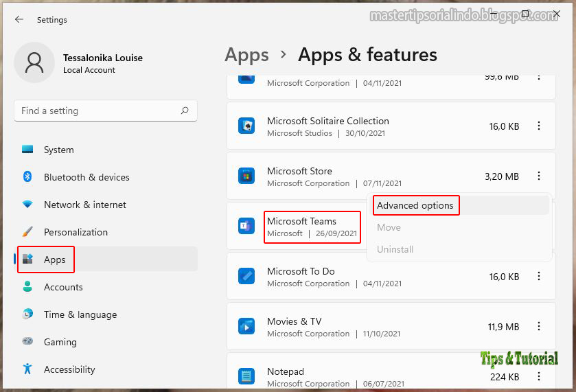Click the Apps & features heading
The height and width of the screenshot is (392, 576).
pyautogui.click(x=367, y=55)
